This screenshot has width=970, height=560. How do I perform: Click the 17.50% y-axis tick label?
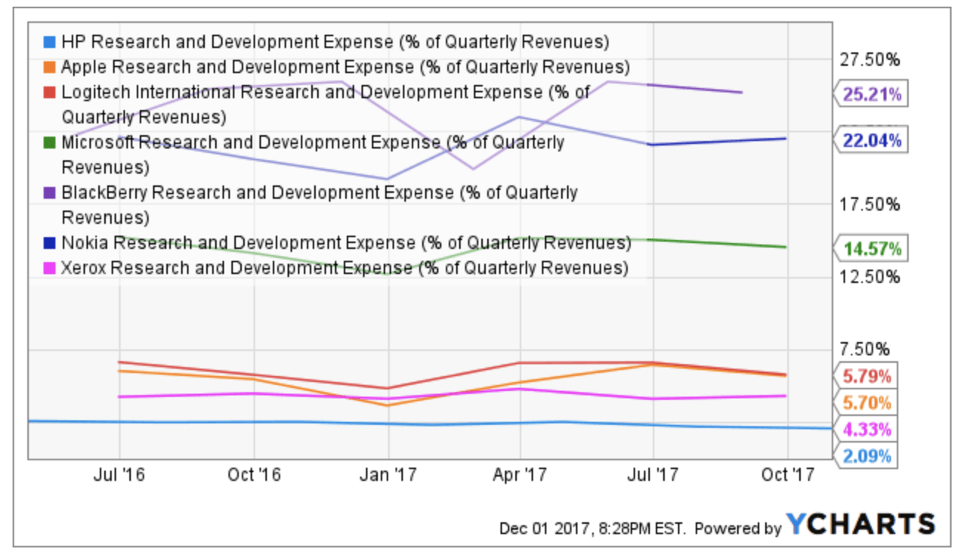point(872,205)
